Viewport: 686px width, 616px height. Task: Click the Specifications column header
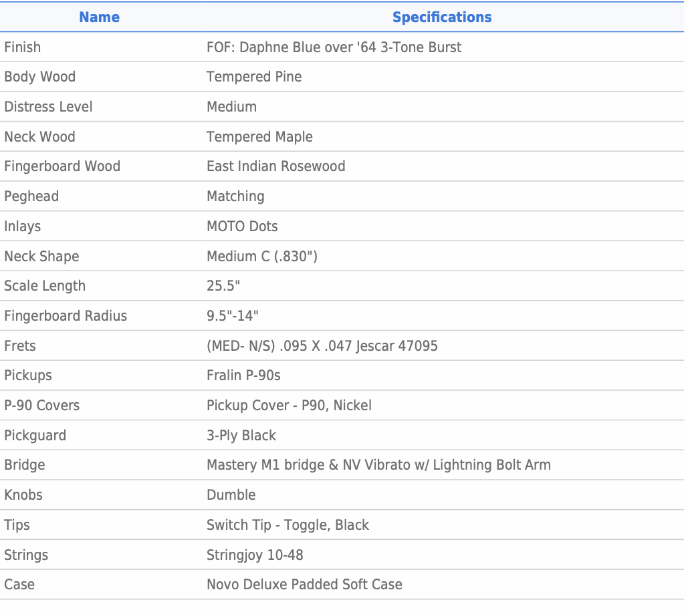[441, 17]
